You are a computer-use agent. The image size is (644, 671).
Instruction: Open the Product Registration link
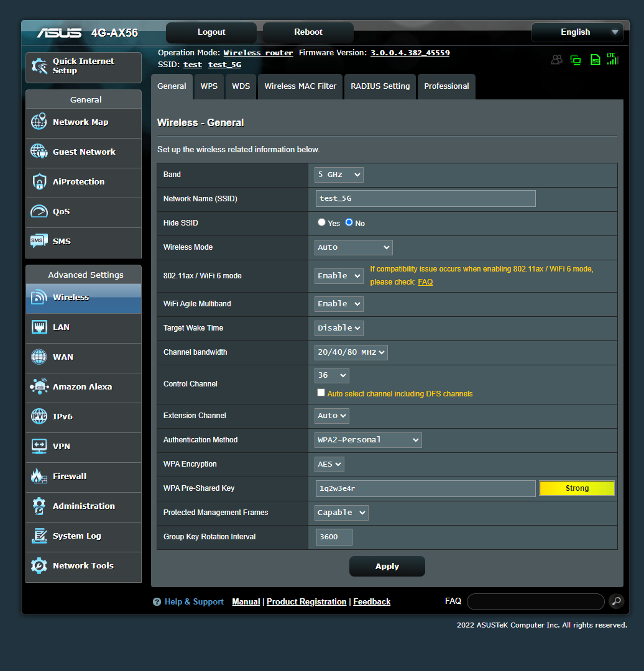pos(306,601)
